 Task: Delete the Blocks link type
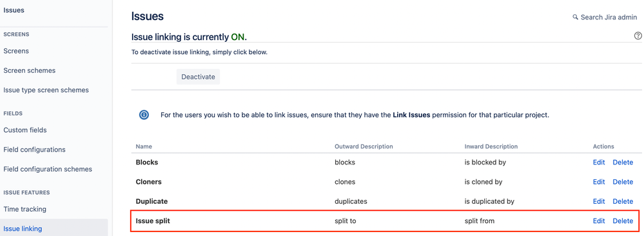pyautogui.click(x=623, y=162)
